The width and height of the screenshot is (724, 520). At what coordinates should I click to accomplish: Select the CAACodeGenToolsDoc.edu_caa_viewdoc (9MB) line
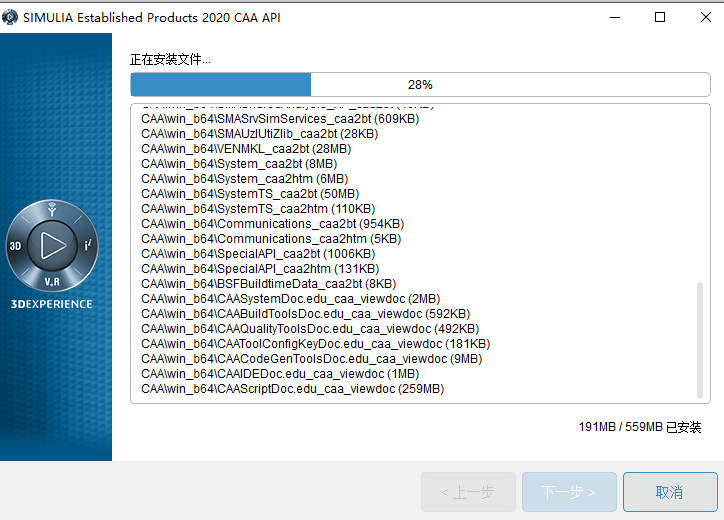(312, 359)
